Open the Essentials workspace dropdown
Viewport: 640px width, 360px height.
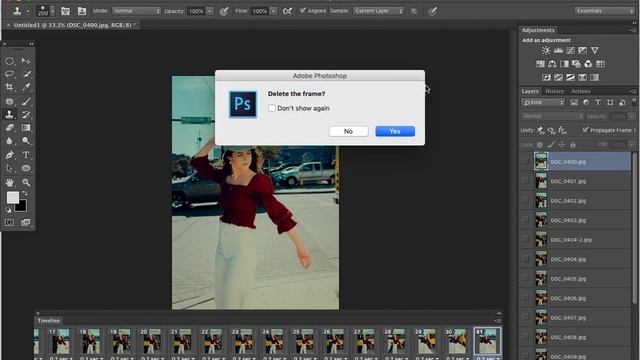605,11
